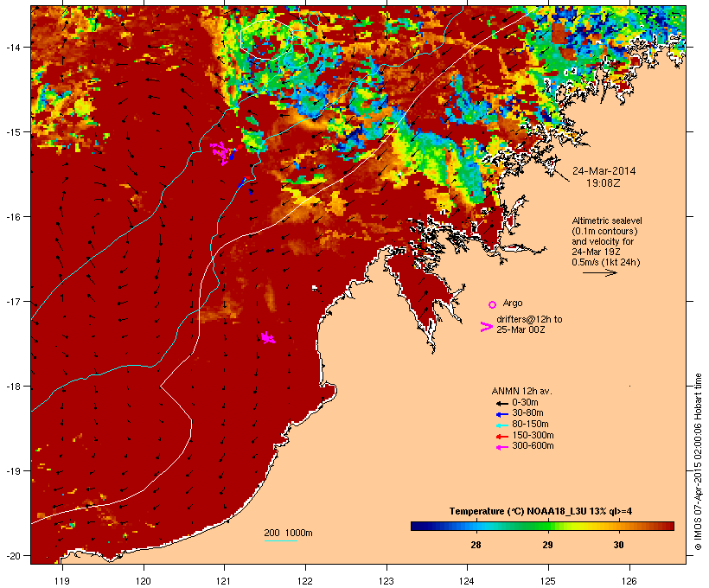The image size is (709, 588).
Task: Click the '(0.1m contours)' caption line
Action: point(605,231)
